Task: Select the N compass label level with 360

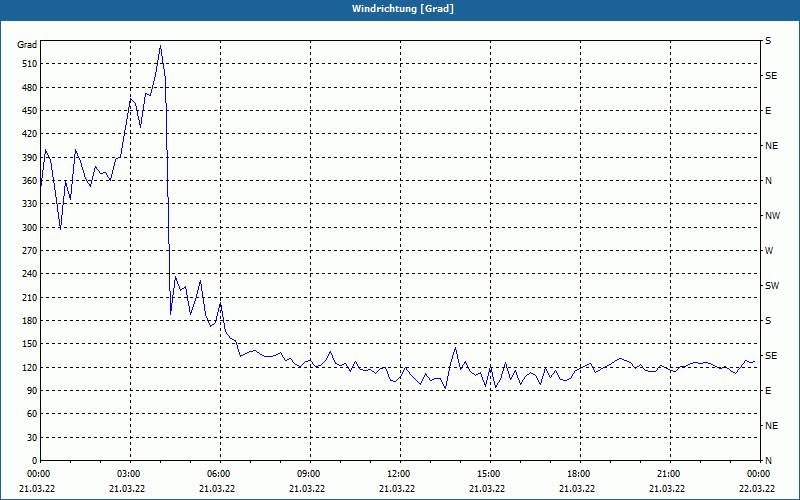Action: [768, 181]
